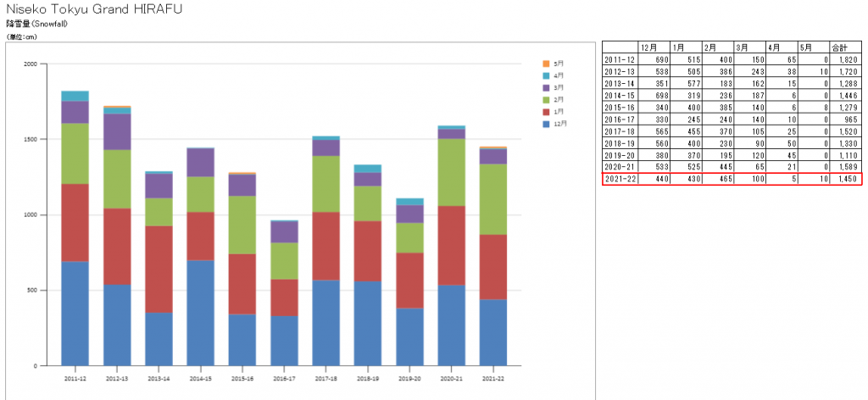
Task: Select the red January segment of the 2017-18 bar
Action: click(325, 246)
